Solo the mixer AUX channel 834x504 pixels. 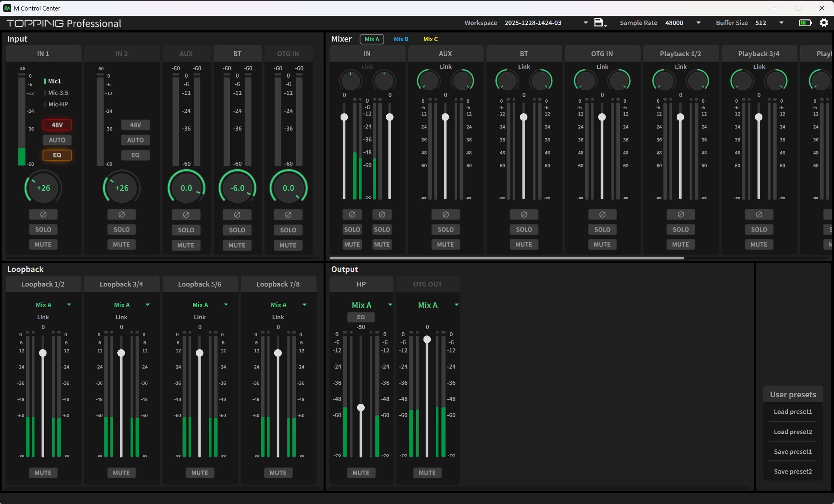pyautogui.click(x=445, y=230)
